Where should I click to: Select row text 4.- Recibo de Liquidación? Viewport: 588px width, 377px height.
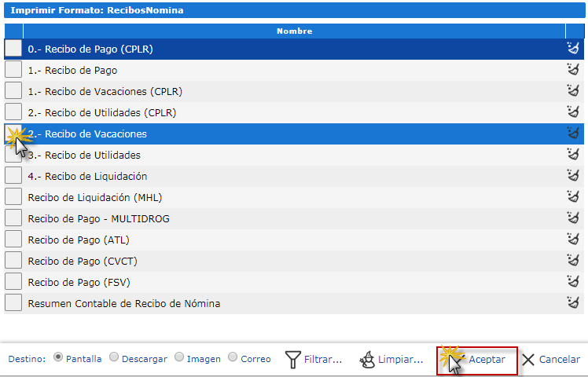87,177
